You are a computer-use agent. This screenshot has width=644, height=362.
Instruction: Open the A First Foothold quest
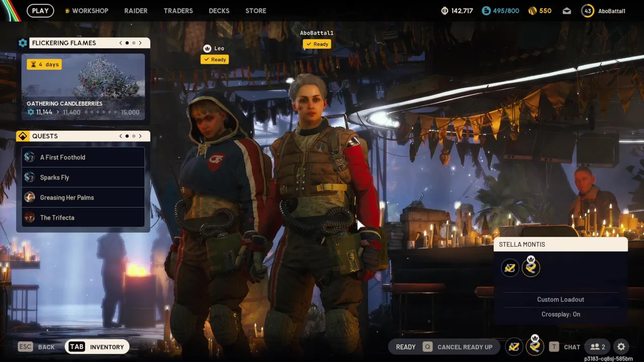click(83, 157)
